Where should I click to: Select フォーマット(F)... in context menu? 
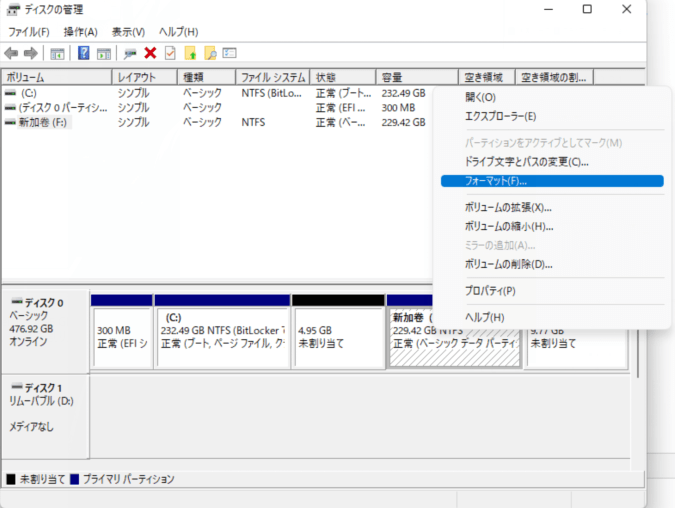[x=552, y=181]
